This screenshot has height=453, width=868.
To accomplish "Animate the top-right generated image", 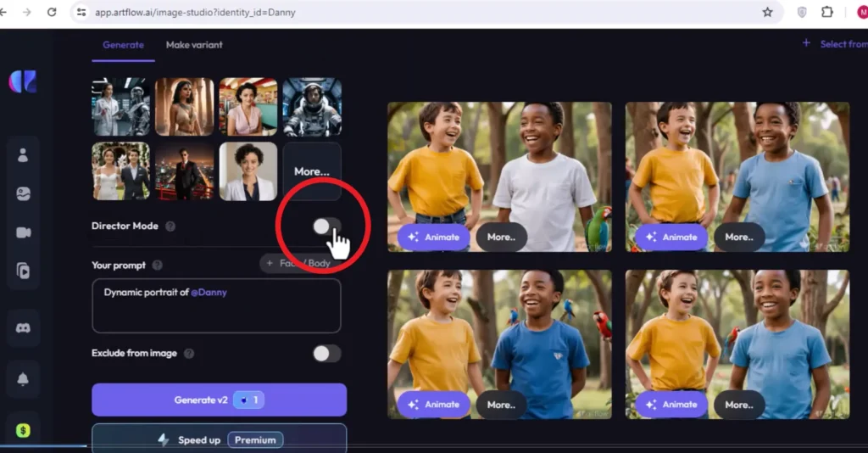I will (671, 237).
